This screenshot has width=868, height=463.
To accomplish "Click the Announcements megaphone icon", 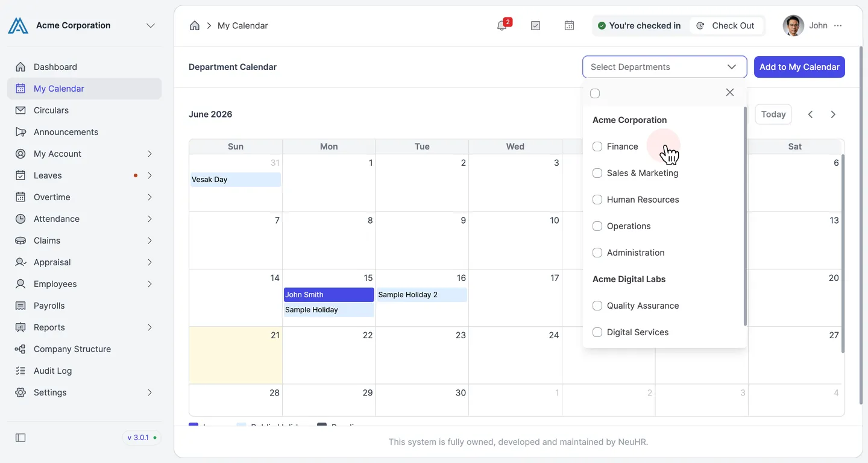I will (x=20, y=132).
